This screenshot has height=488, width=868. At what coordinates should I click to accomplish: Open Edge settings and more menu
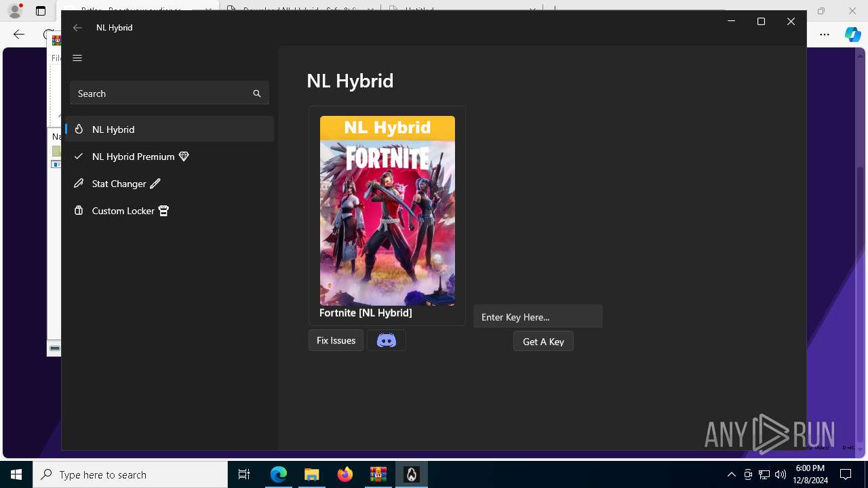825,35
